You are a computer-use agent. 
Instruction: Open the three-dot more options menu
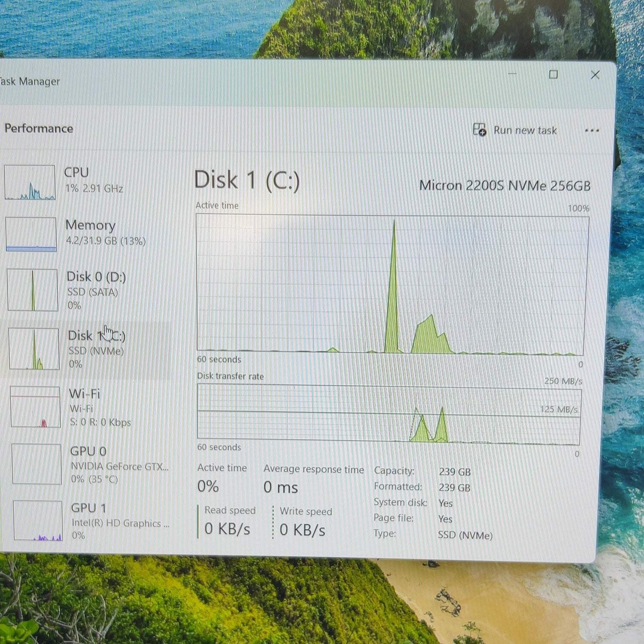tap(592, 131)
